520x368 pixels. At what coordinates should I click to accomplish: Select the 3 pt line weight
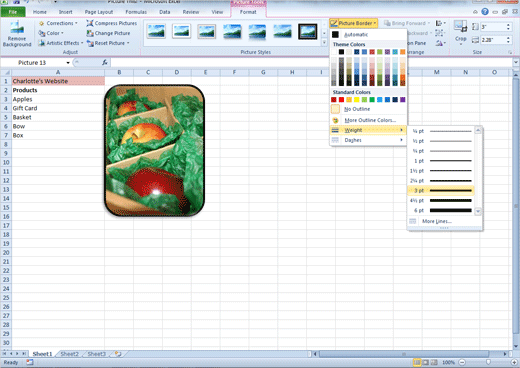click(x=441, y=191)
